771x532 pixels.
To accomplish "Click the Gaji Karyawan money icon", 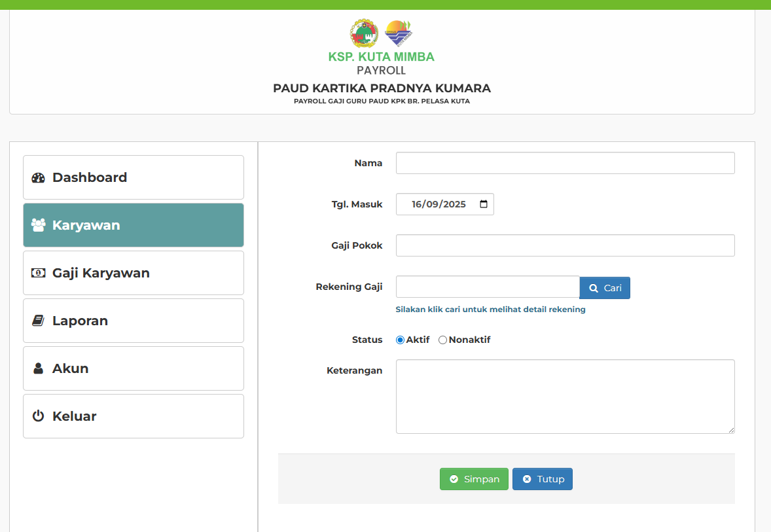I will [x=38, y=273].
